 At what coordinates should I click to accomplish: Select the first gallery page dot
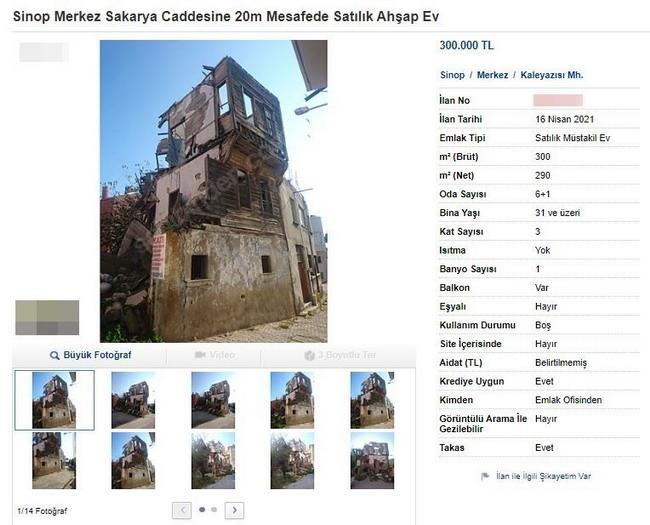[202, 510]
